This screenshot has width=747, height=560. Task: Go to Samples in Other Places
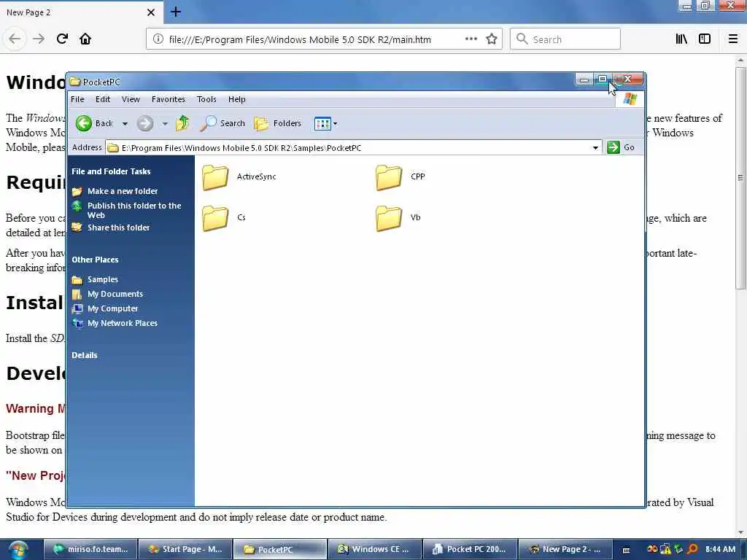[102, 279]
